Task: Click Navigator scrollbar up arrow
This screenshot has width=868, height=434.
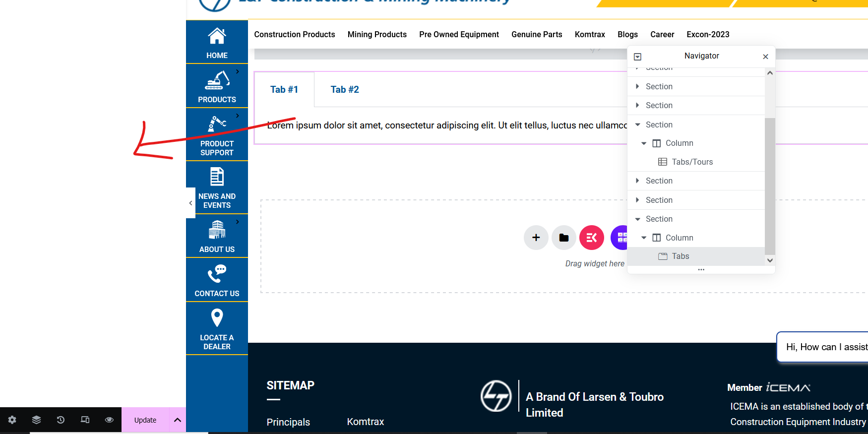Action: [770, 73]
